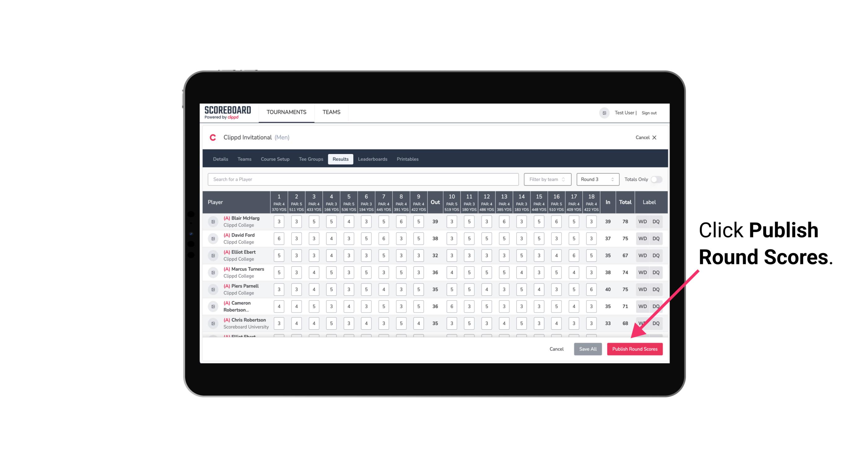
Task: Click the Clippd logo icon in header
Action: tap(213, 137)
